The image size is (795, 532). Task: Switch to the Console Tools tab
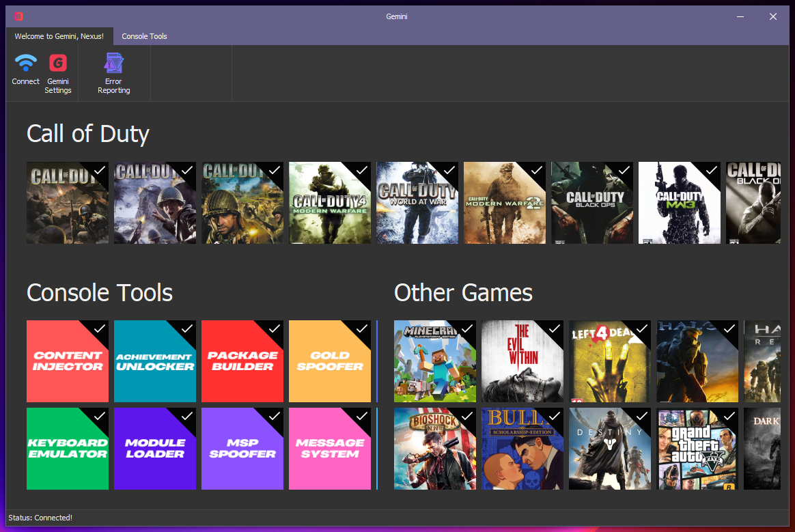144,36
